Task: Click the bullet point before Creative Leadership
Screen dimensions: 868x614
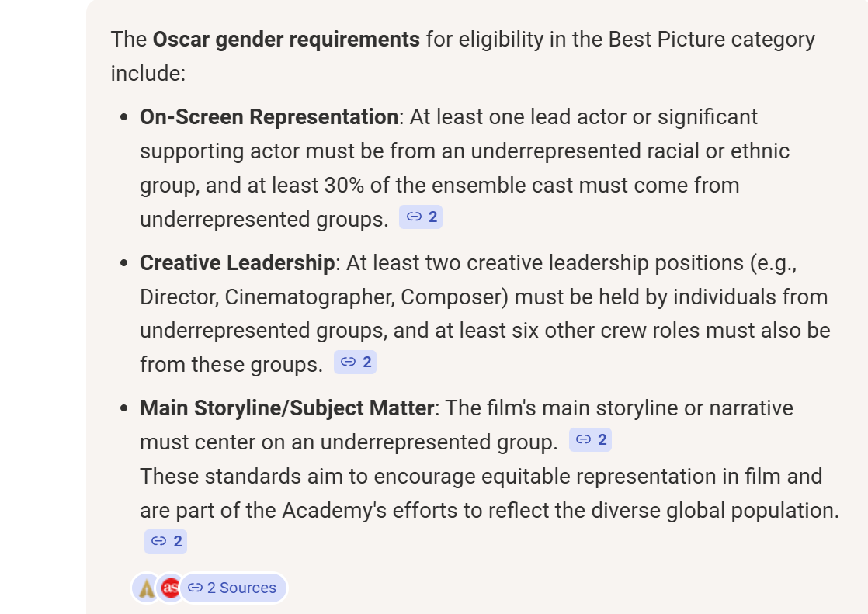Action: tap(124, 264)
